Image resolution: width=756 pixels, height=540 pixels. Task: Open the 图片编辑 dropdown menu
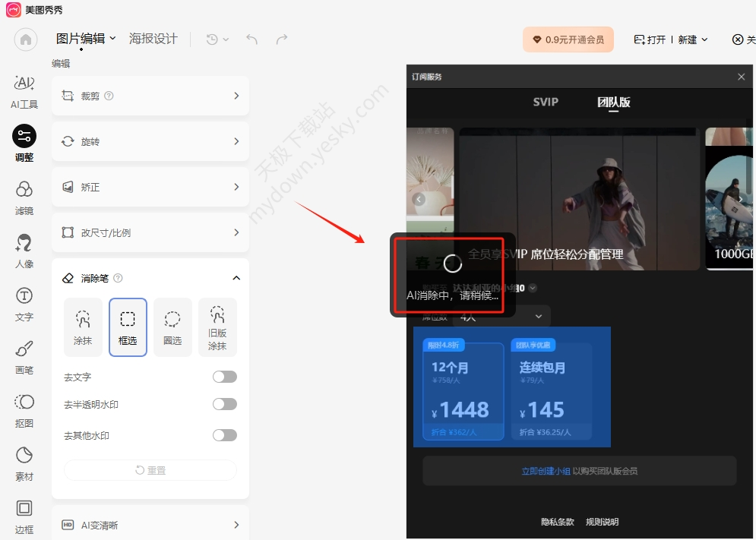pyautogui.click(x=86, y=39)
